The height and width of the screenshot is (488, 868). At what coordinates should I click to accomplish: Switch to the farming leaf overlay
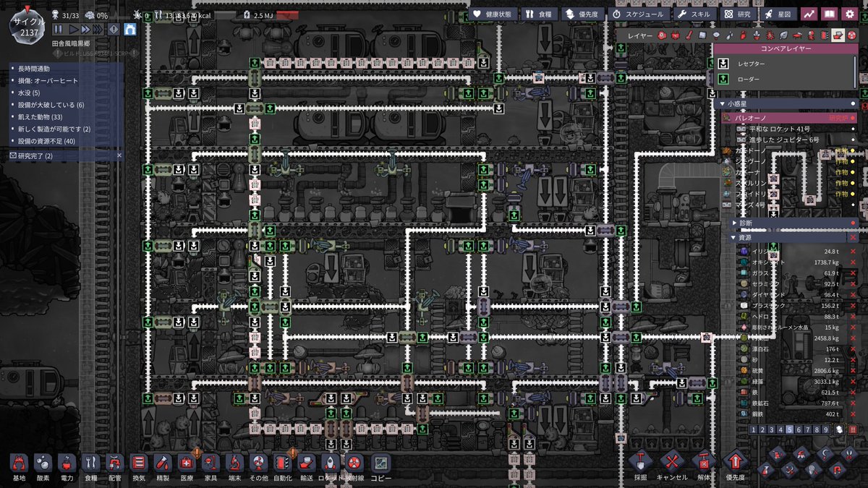pos(783,35)
